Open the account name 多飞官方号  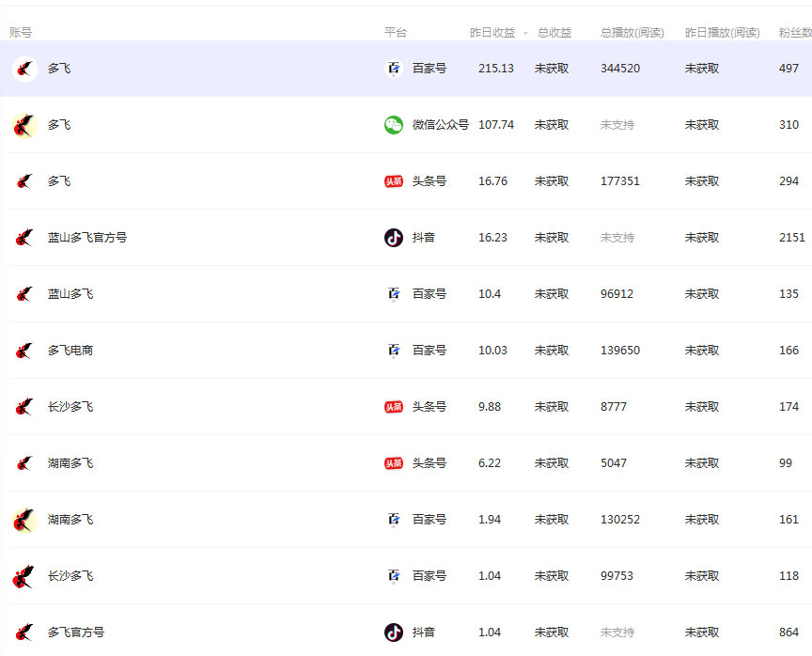point(76,633)
